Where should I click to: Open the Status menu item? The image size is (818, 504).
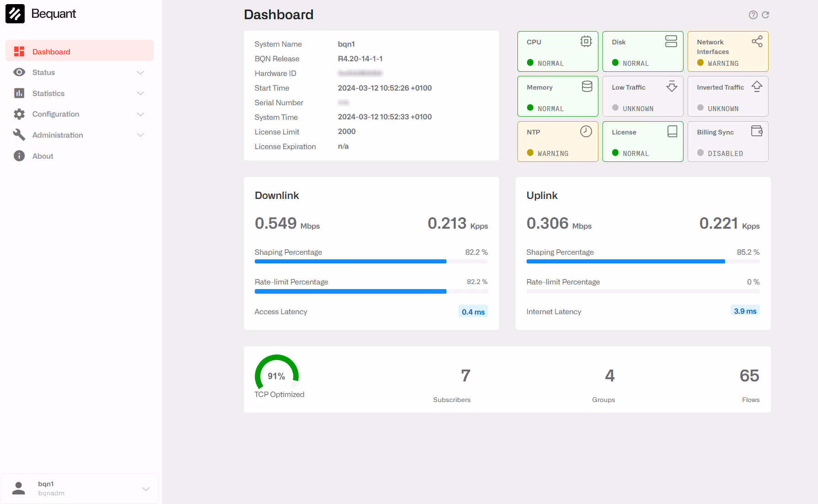(x=80, y=72)
